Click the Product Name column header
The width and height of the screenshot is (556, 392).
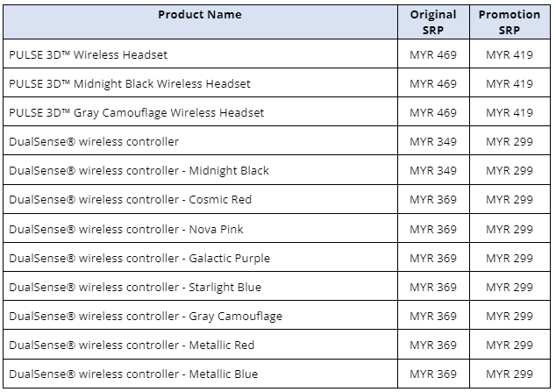pos(200,15)
